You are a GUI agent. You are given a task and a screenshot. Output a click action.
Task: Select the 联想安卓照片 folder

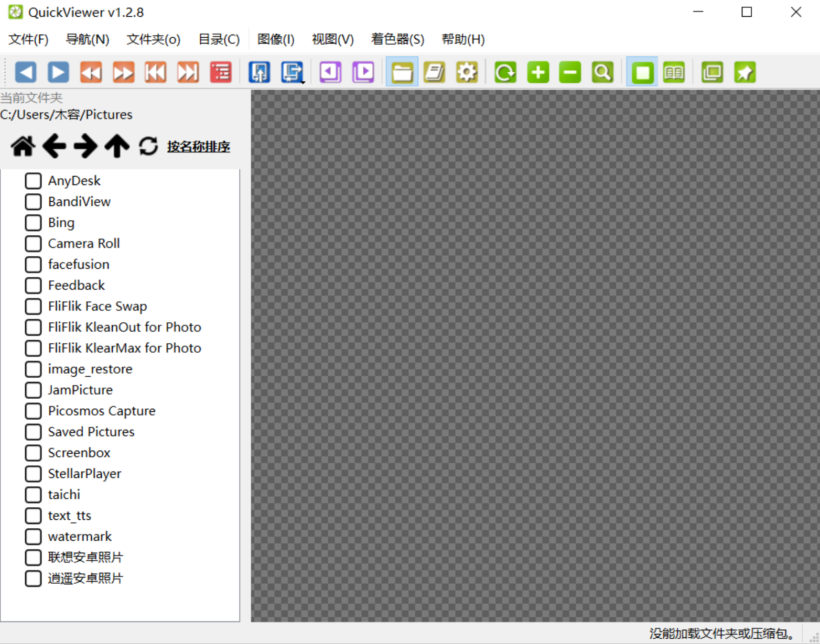85,558
